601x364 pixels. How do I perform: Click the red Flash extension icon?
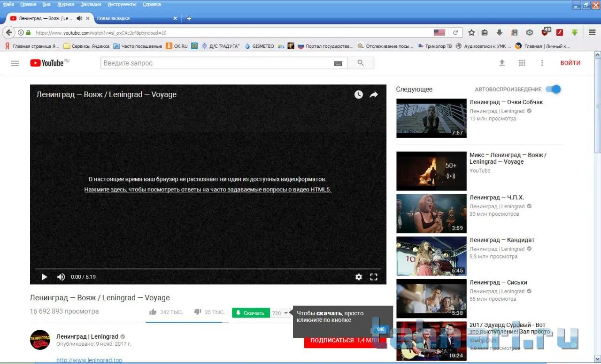pos(560,33)
